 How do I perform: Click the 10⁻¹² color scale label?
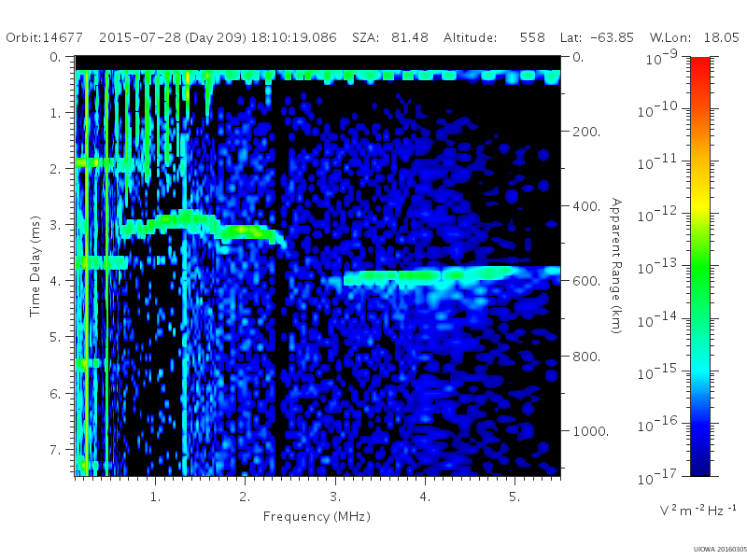click(x=658, y=215)
